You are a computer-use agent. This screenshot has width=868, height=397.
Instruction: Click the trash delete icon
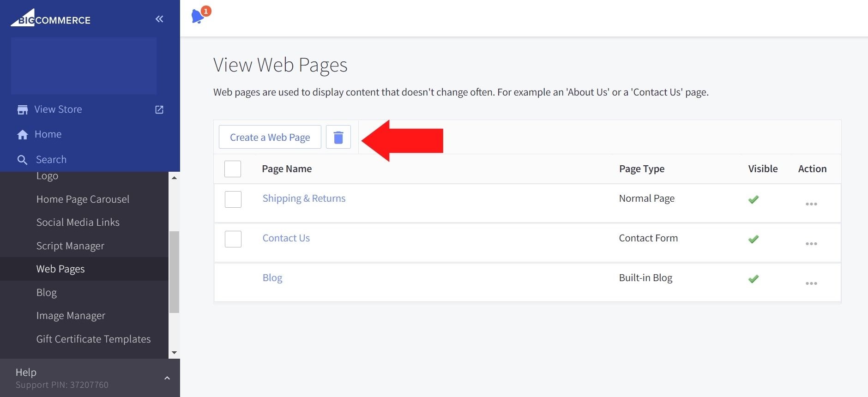[338, 137]
